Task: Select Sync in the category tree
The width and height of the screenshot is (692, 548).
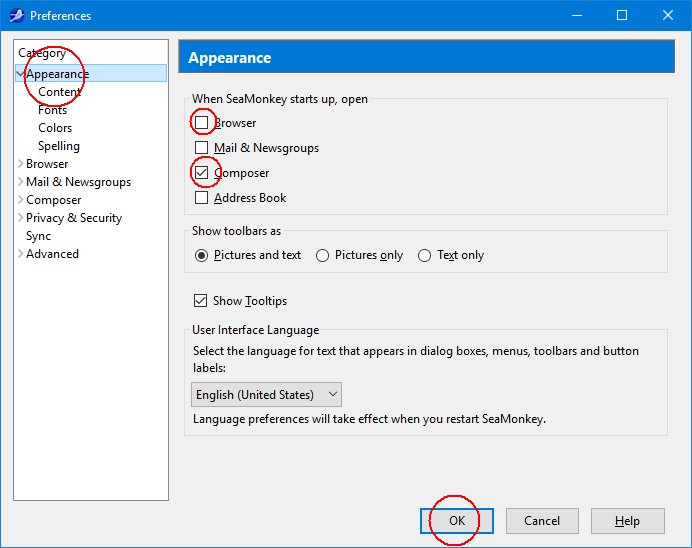Action: point(38,236)
